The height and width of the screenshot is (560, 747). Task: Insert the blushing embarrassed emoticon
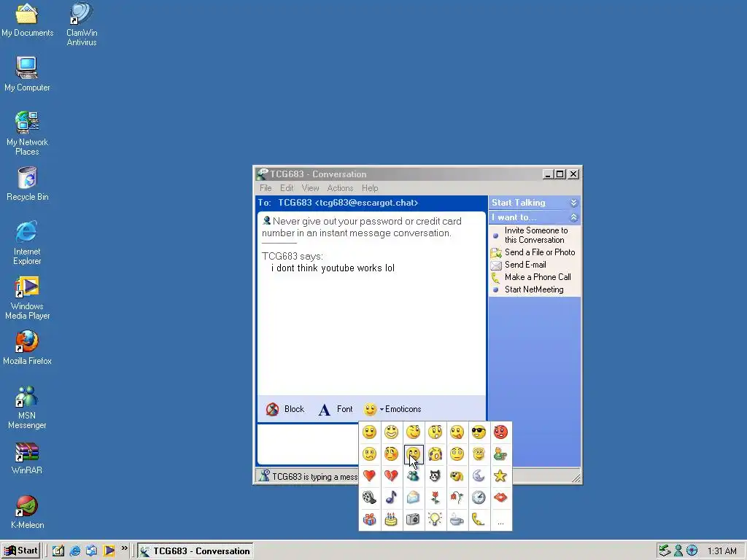(392, 454)
